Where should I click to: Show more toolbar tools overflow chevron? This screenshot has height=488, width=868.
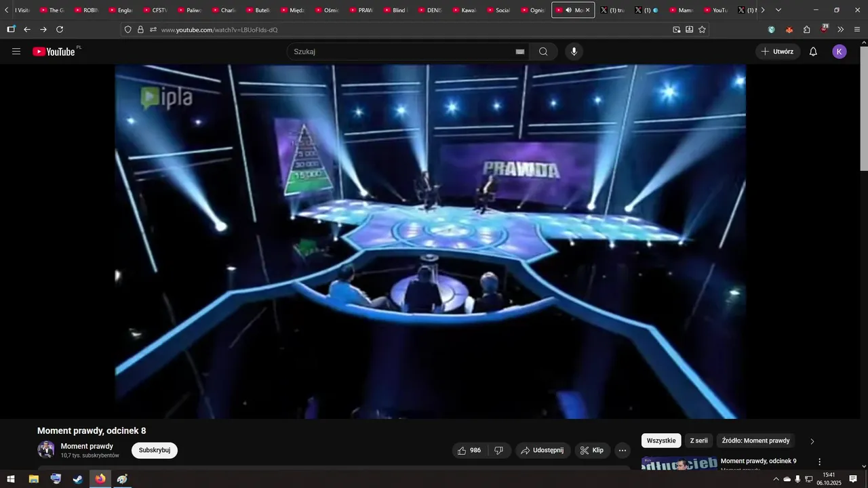[841, 30]
